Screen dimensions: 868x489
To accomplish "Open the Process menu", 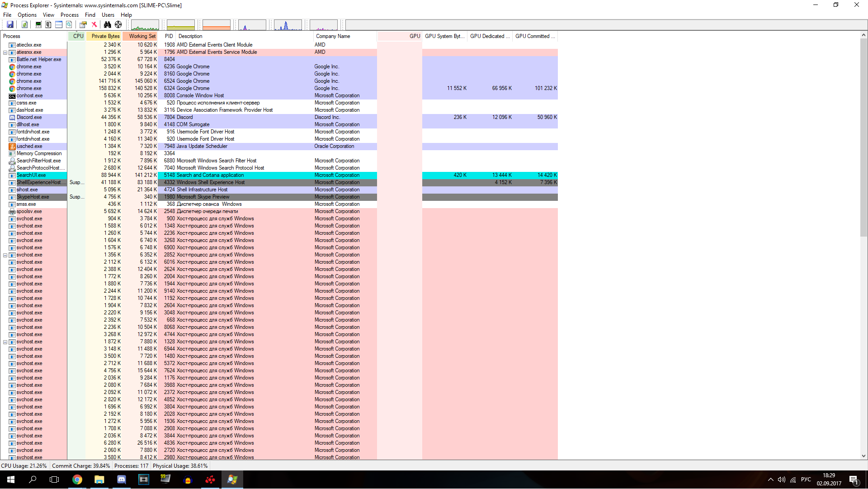I will 70,15.
